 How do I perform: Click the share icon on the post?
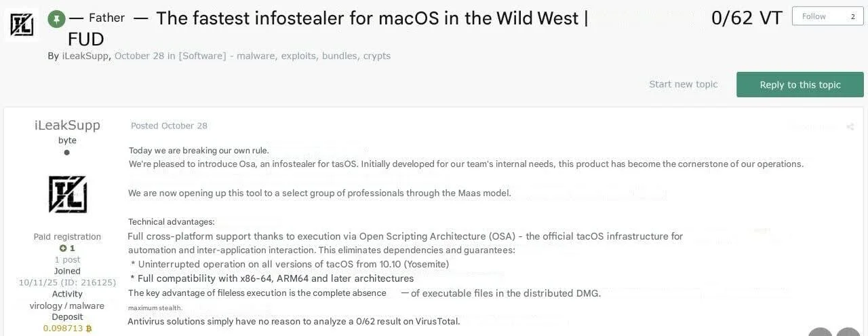click(x=850, y=126)
